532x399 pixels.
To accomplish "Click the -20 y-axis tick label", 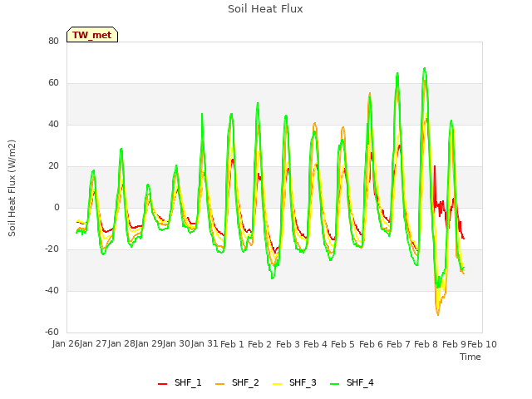I will click(x=52, y=249).
